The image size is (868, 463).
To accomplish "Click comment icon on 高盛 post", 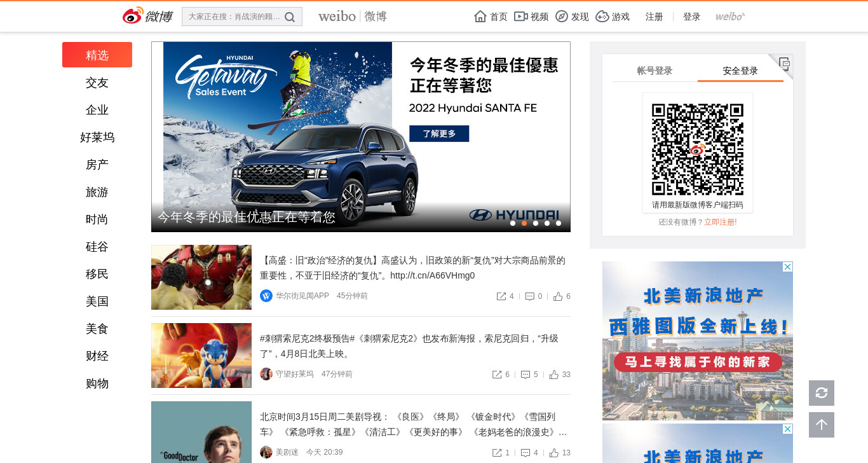I will 529,296.
